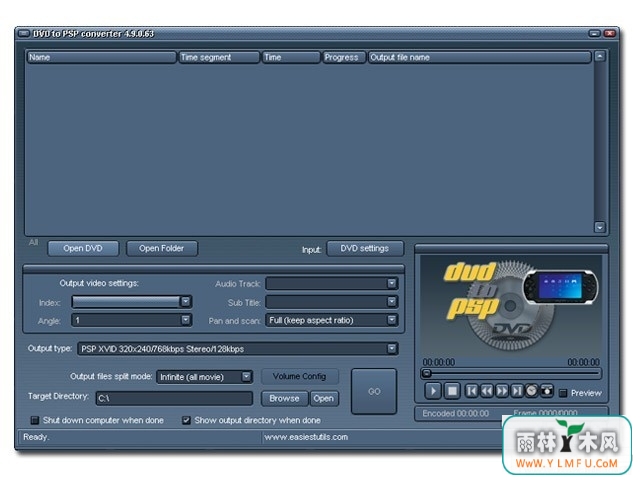Click the Time segment column header
Screen dimensions: 640x480
click(219, 57)
